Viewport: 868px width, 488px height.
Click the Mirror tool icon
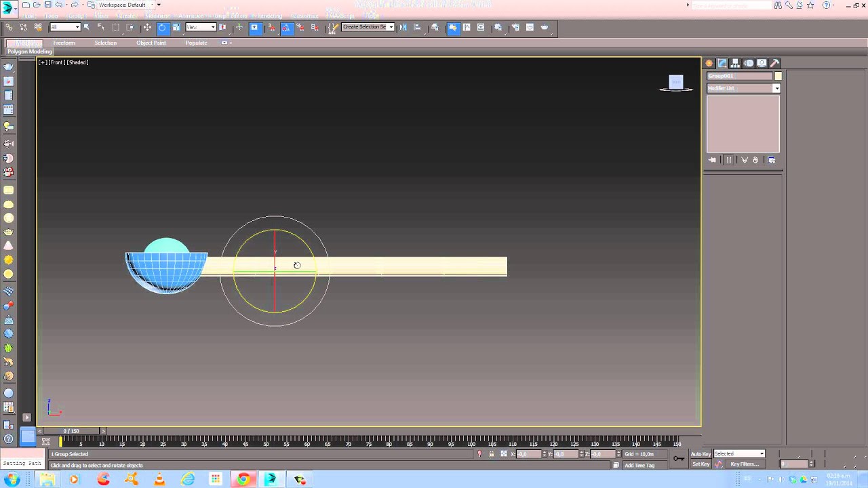tap(403, 27)
